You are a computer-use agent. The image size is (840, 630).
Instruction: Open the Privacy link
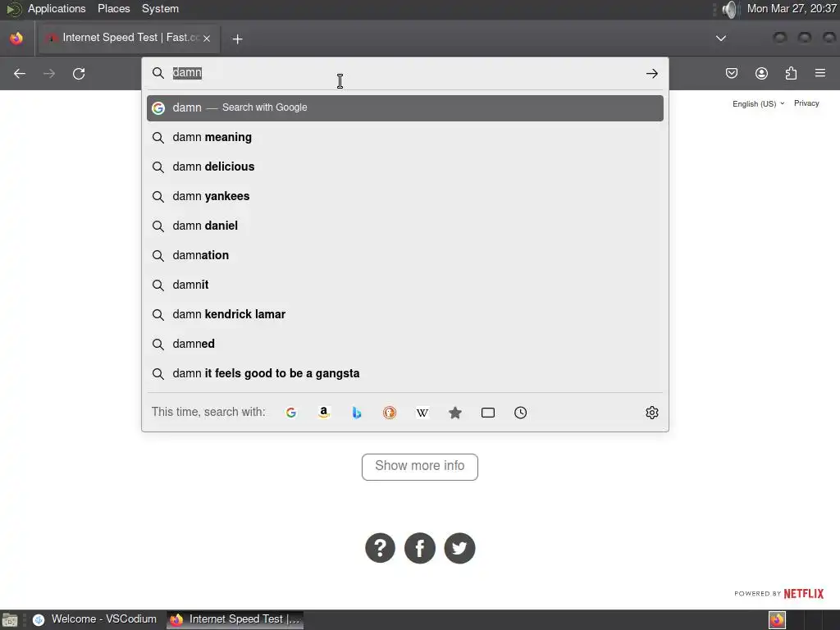pos(806,103)
